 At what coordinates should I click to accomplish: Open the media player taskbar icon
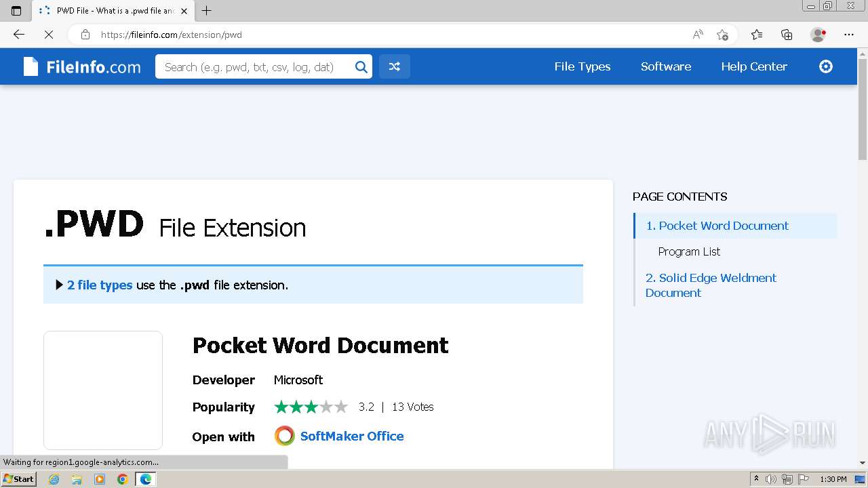(100, 479)
